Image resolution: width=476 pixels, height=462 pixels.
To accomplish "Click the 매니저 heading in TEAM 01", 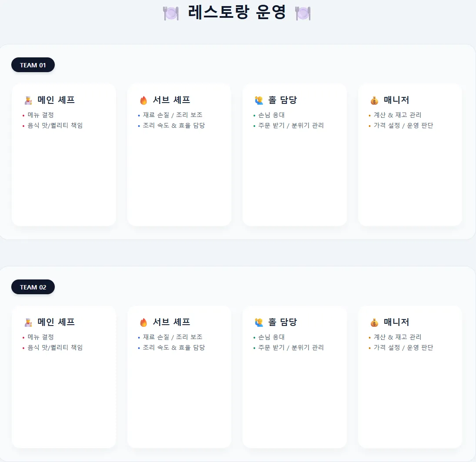I will [x=396, y=100].
